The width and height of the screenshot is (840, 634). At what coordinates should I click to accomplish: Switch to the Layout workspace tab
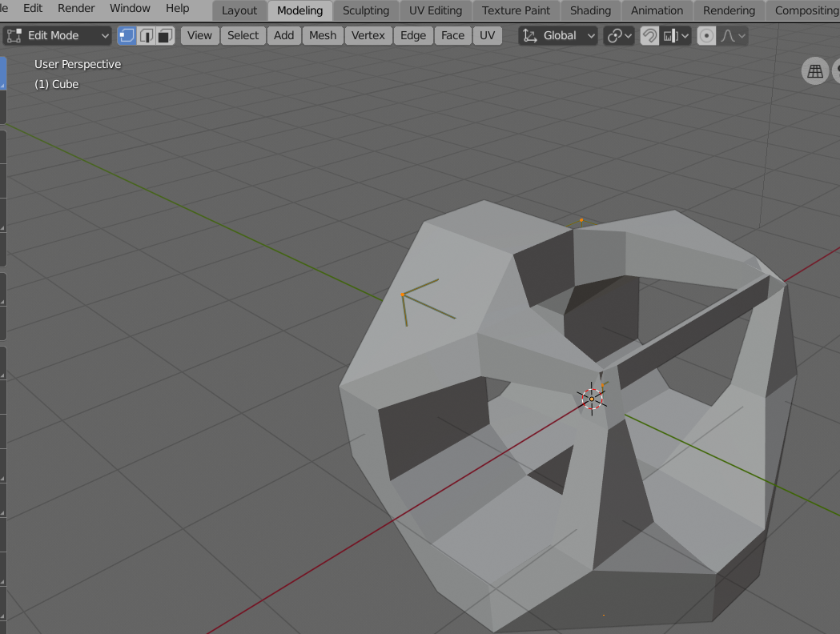239,10
